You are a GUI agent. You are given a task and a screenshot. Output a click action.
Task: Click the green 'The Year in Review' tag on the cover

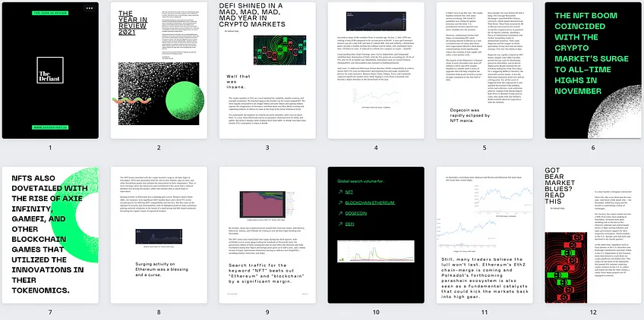(50, 13)
